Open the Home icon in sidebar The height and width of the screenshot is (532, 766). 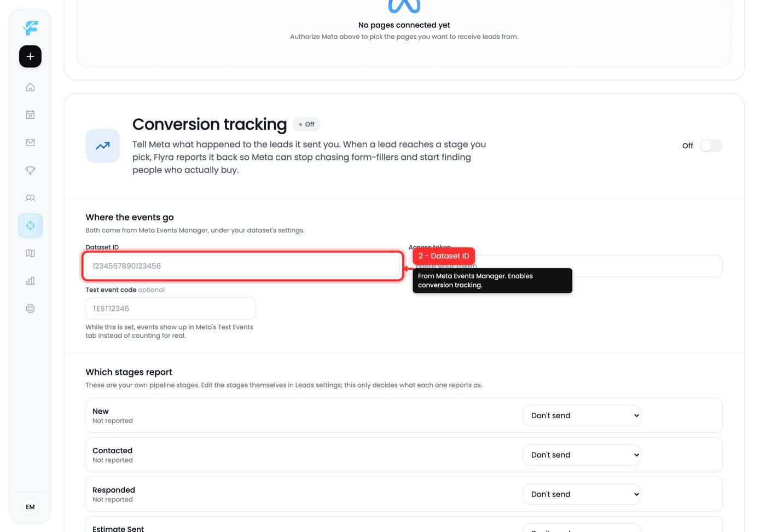tap(30, 87)
